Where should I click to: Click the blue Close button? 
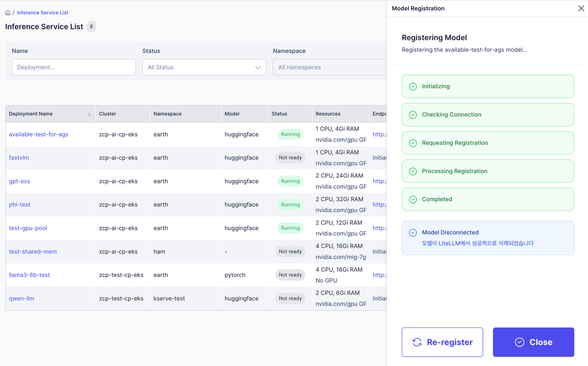coord(534,342)
